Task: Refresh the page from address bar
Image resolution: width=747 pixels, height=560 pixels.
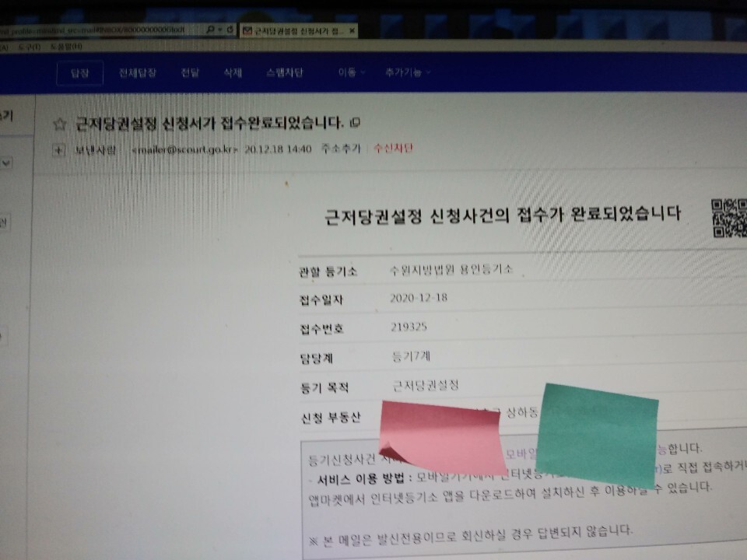Action: (x=230, y=30)
